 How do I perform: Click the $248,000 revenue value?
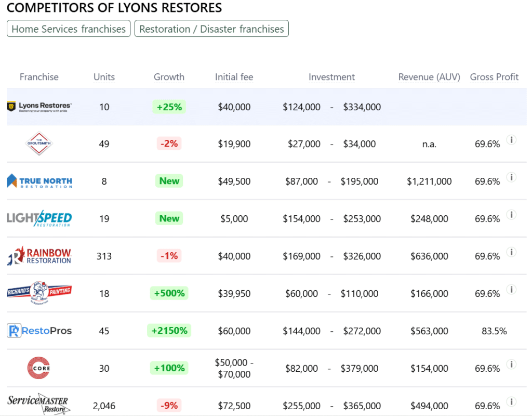429,219
